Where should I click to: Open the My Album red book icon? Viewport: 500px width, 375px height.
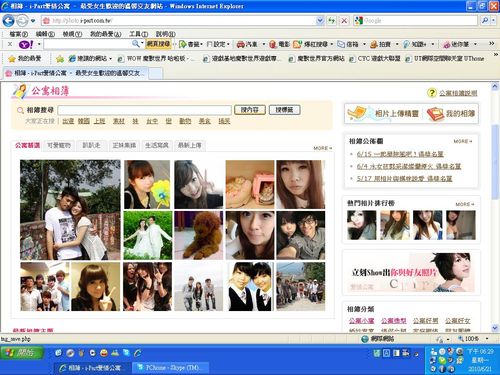tap(435, 114)
